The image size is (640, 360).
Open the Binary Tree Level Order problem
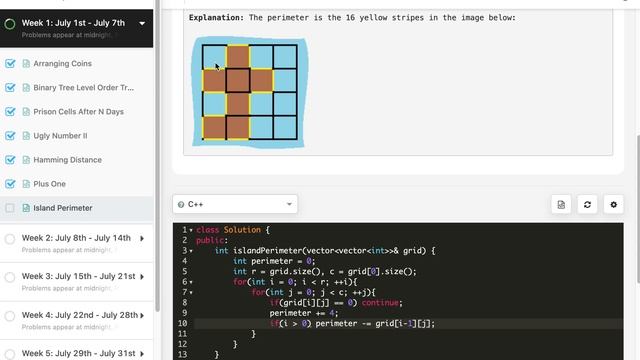point(84,88)
